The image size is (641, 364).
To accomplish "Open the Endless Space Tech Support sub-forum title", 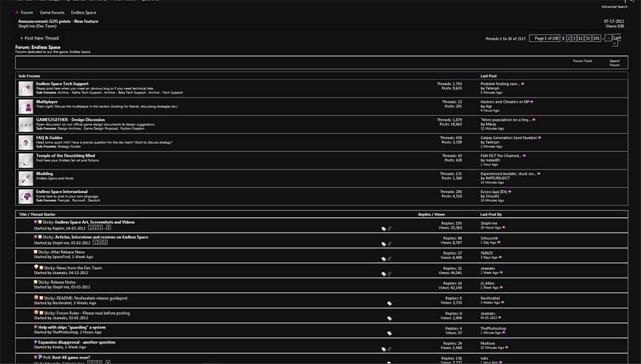I will 62,84.
